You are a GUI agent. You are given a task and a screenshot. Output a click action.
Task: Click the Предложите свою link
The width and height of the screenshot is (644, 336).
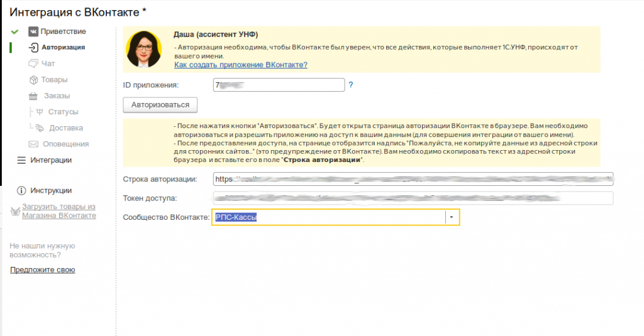coord(43,269)
